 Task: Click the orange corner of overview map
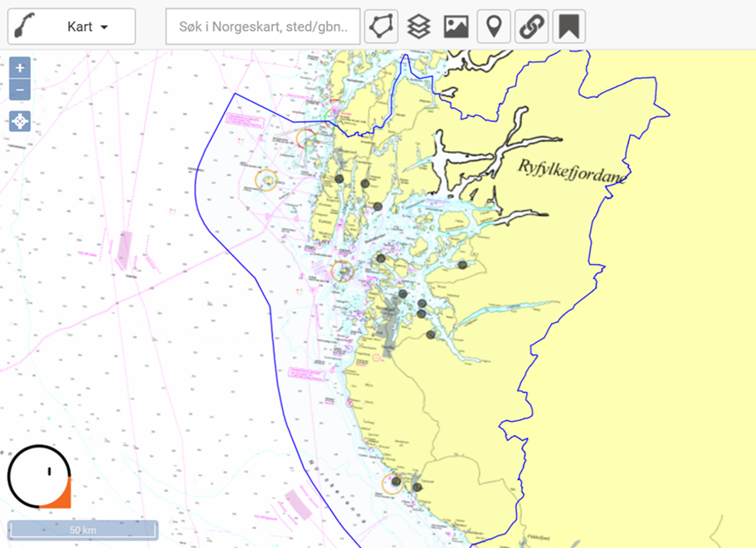[x=61, y=497]
